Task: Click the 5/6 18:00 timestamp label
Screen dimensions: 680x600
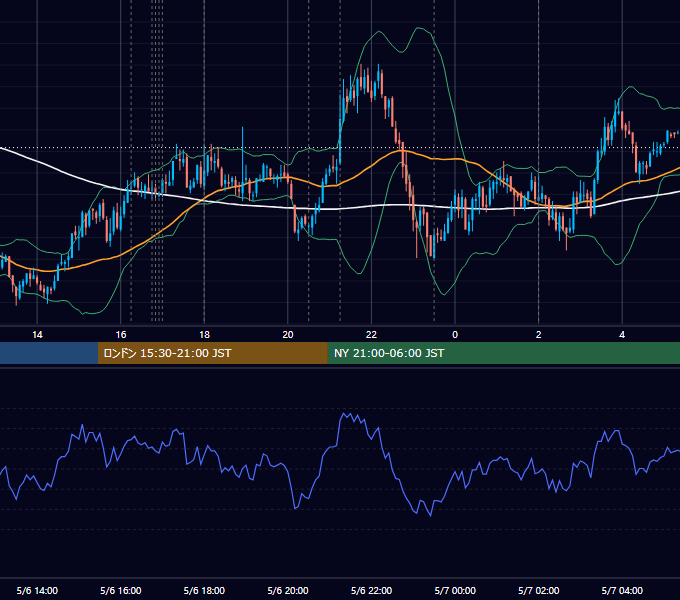Action: [x=204, y=590]
